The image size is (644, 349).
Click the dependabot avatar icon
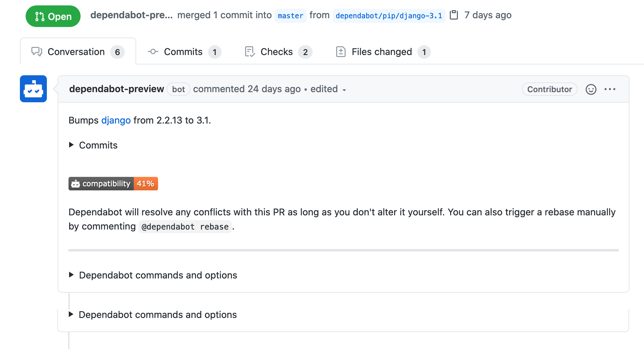click(33, 89)
